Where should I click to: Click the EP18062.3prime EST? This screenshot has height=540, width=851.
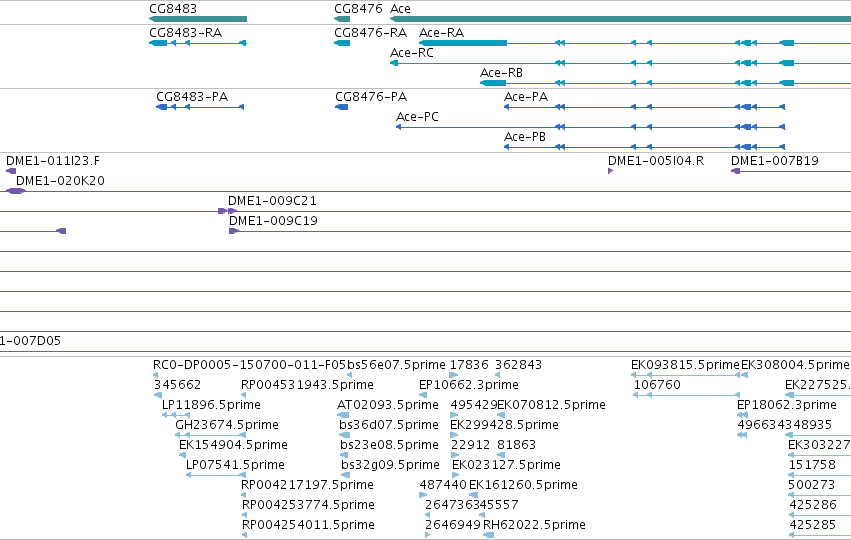coord(786,405)
